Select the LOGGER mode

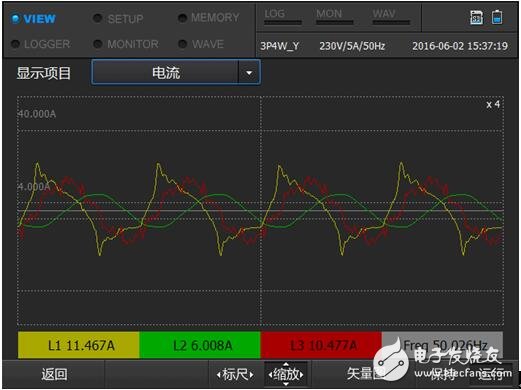click(40, 44)
